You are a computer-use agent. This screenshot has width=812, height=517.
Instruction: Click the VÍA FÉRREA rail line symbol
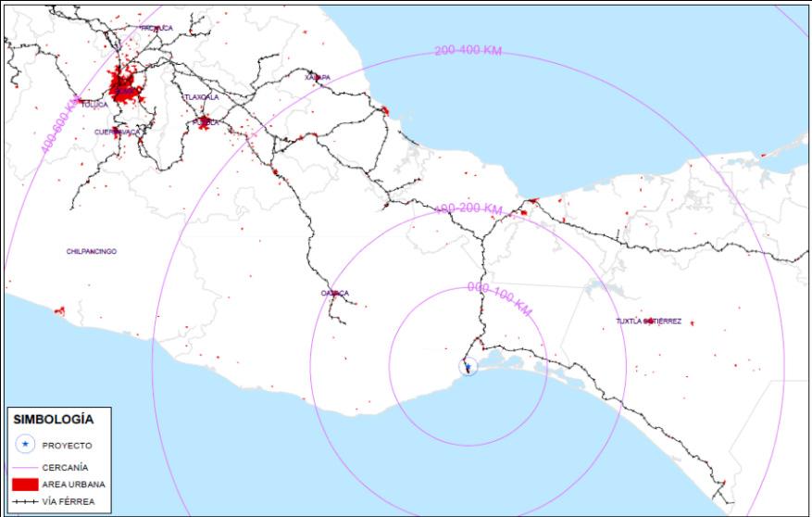click(25, 501)
